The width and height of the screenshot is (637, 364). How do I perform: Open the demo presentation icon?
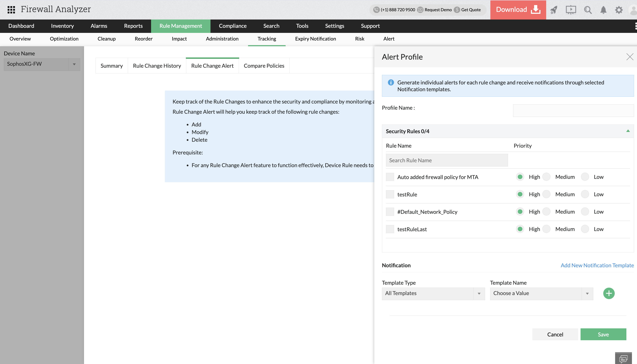571,10
